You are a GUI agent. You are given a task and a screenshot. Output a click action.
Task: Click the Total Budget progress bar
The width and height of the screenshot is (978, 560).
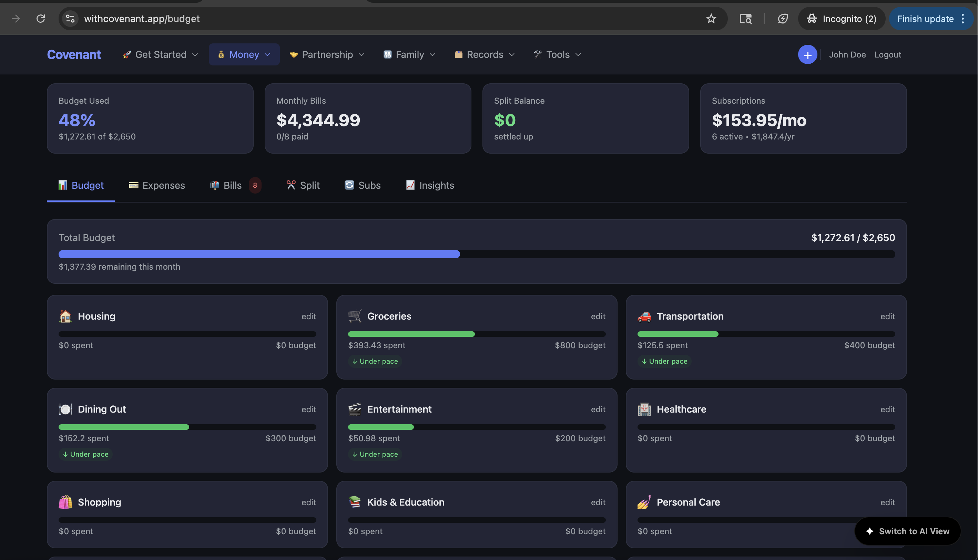point(476,254)
